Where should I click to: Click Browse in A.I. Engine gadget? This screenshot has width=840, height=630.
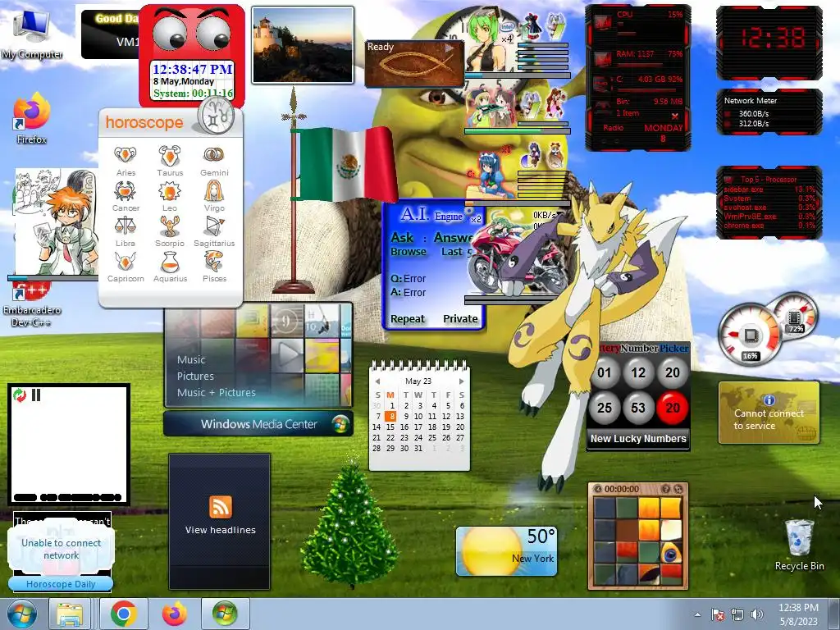tap(409, 252)
